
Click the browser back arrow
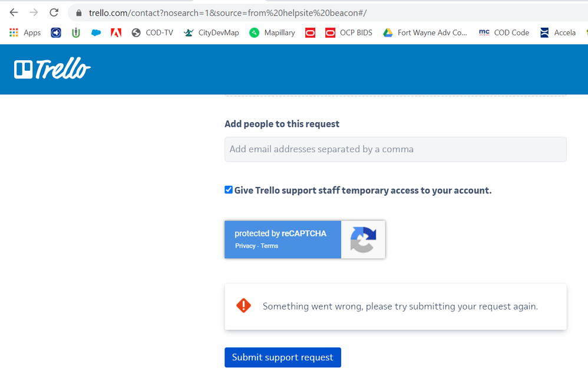[x=14, y=12]
